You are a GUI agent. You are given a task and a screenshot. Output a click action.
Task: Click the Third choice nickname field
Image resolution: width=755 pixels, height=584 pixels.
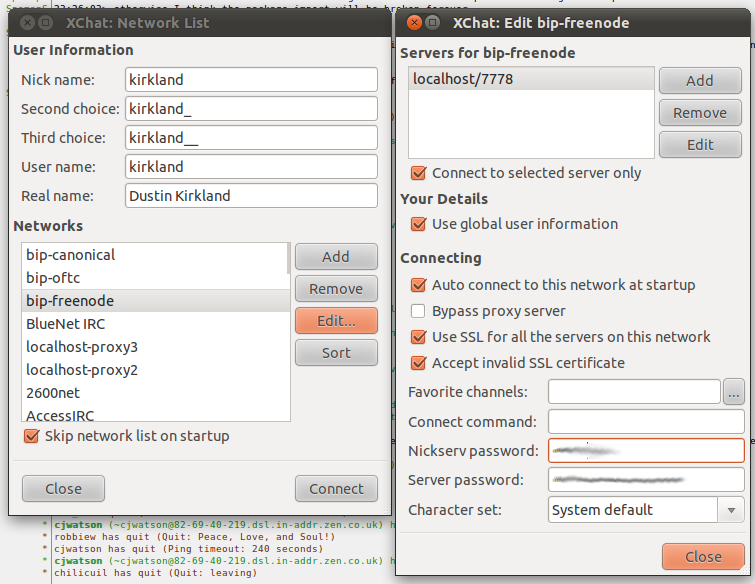tap(251, 138)
